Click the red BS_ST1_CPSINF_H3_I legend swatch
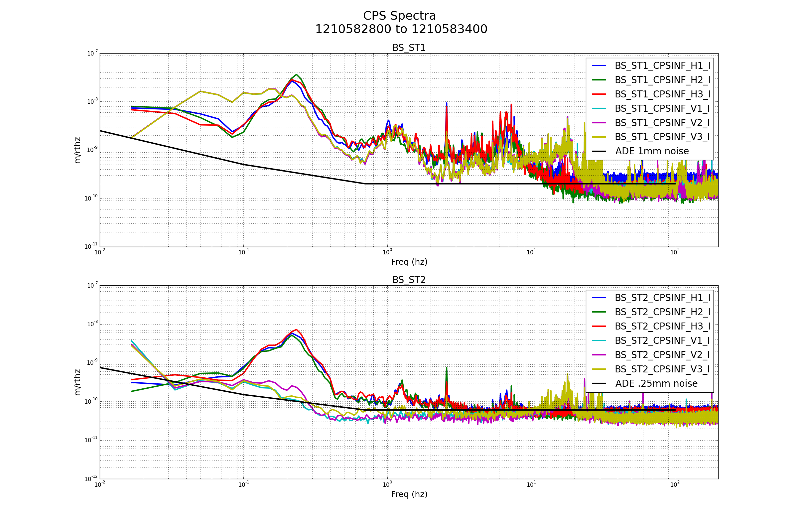Image resolution: width=798 pixels, height=532 pixels. 599,94
